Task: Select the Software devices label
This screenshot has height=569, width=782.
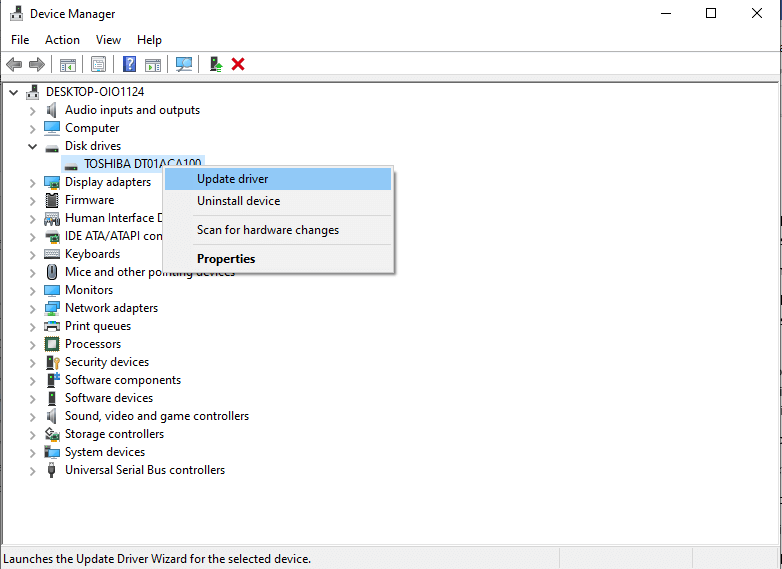Action: click(x=109, y=398)
